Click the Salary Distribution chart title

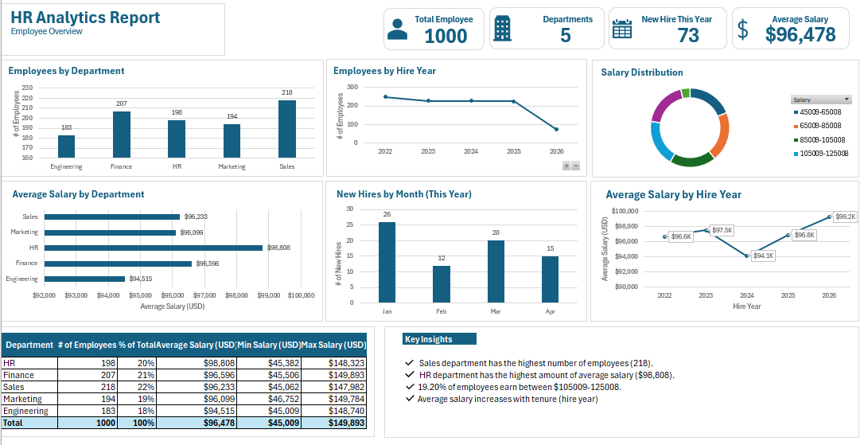coord(642,72)
